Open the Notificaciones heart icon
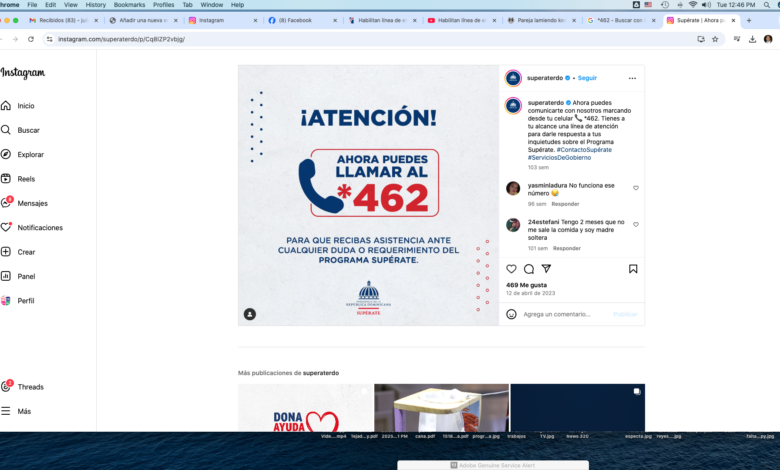This screenshot has height=470, width=780. (6, 227)
